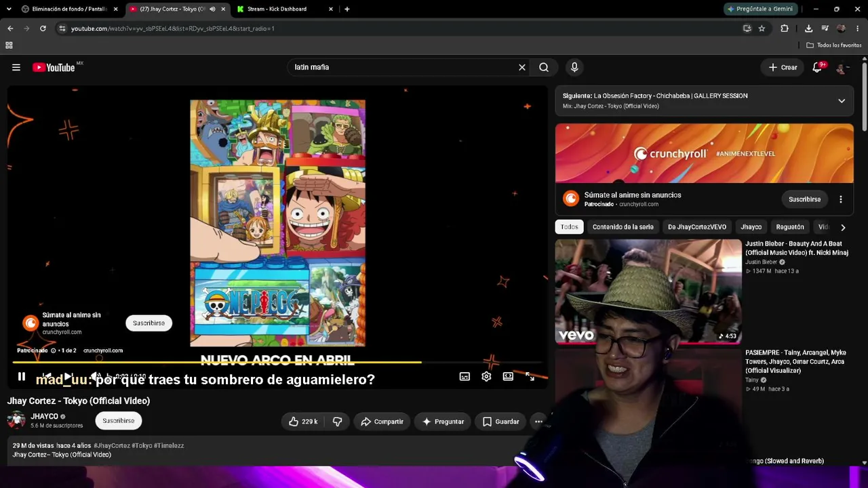Reload the page in the browser
This screenshot has height=488, width=868.
43,28
